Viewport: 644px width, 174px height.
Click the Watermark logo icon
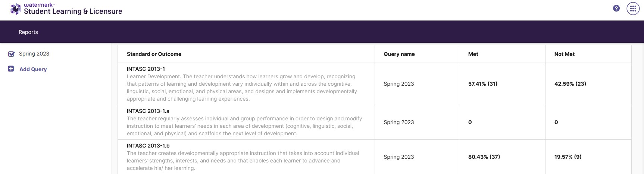[16, 9]
